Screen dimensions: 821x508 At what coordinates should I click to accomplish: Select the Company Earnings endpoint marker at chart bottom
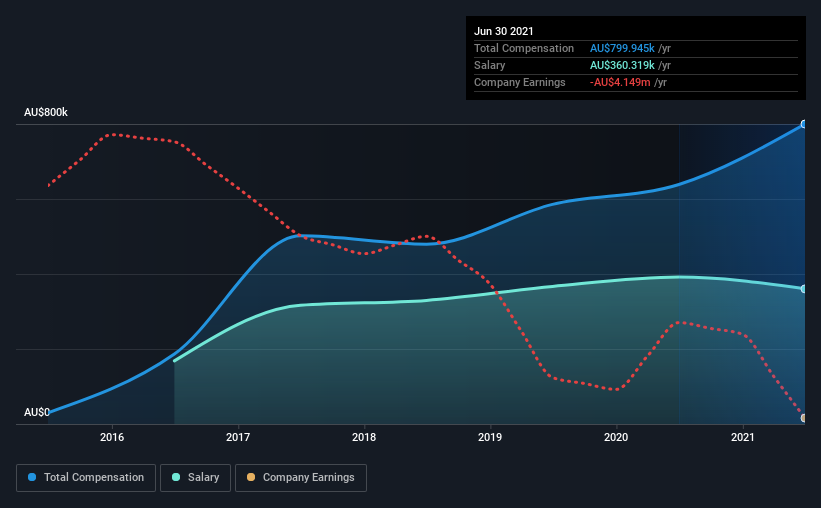(804, 418)
